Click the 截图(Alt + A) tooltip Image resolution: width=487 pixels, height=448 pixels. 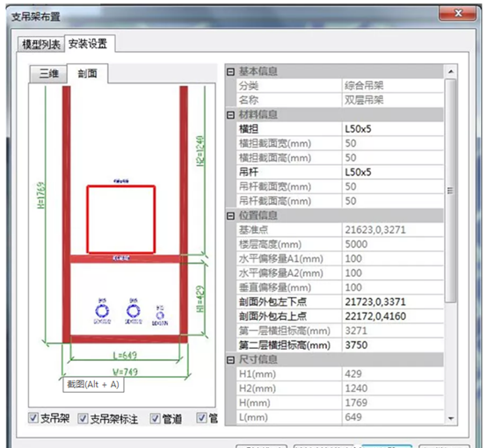point(93,385)
